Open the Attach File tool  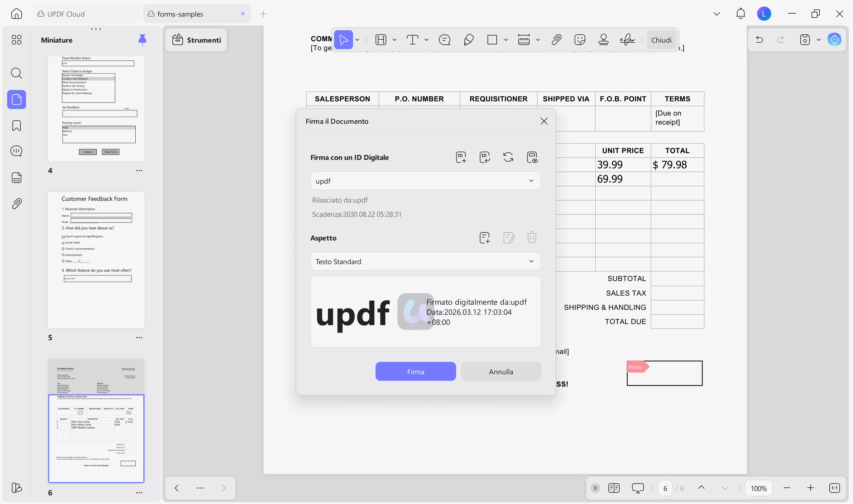tap(556, 40)
